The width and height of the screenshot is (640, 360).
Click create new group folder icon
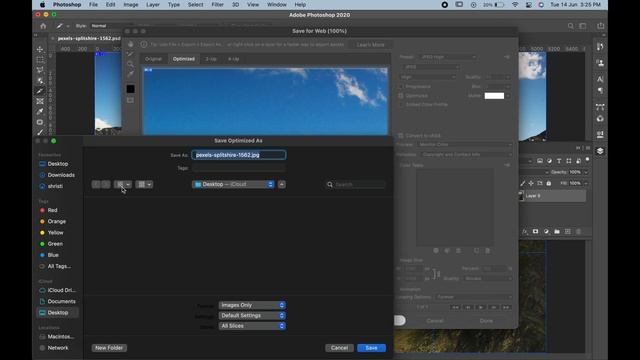click(557, 231)
